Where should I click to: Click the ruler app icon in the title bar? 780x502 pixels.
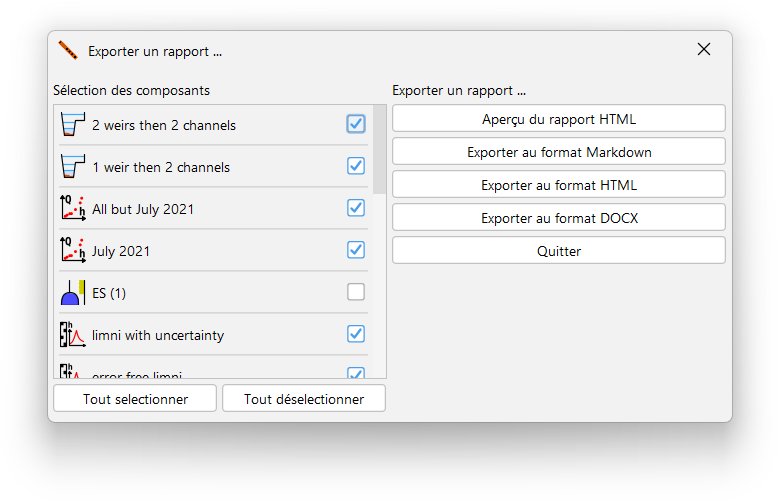click(x=68, y=50)
